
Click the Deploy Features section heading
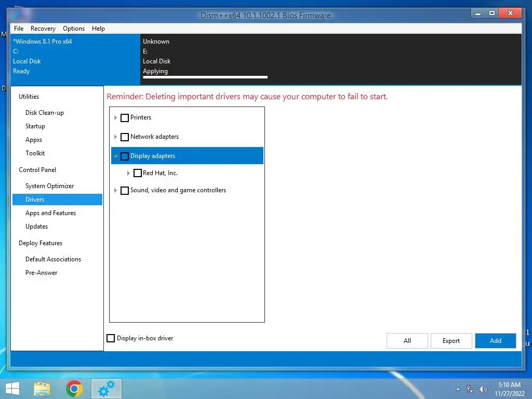tap(41, 243)
